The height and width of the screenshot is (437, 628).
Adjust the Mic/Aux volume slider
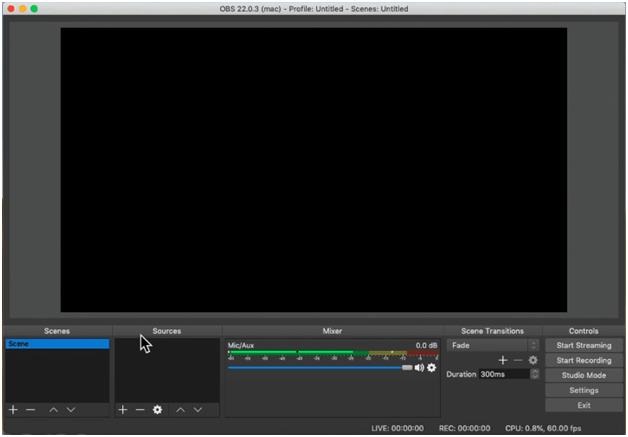320,368
